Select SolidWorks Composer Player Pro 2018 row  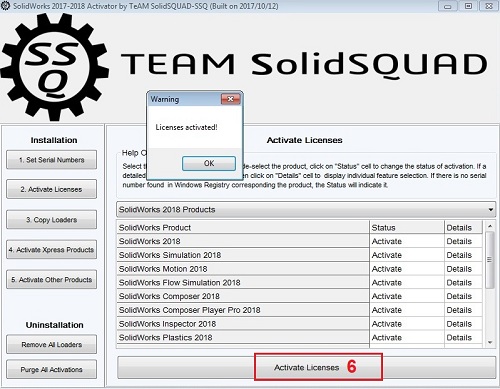click(x=243, y=310)
